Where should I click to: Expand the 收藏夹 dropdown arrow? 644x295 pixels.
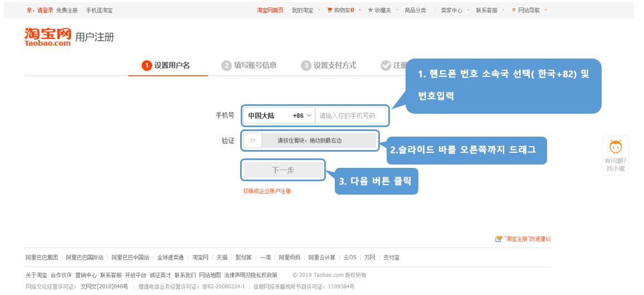397,10
